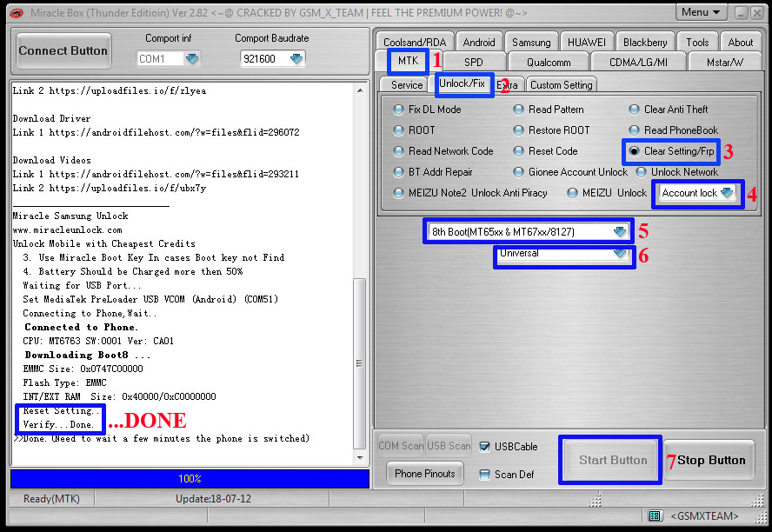772x532 pixels.
Task: Switch to the HUAWEI tab
Action: [586, 43]
